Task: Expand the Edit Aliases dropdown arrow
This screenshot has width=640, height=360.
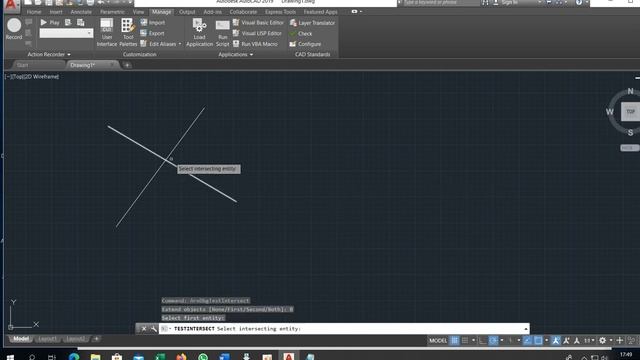Action: [x=180, y=44]
